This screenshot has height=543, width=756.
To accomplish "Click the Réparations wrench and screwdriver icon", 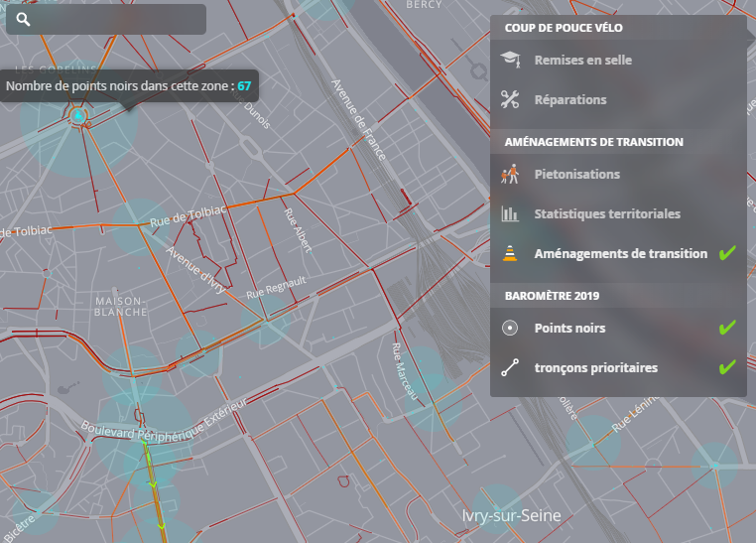I will pyautogui.click(x=510, y=99).
